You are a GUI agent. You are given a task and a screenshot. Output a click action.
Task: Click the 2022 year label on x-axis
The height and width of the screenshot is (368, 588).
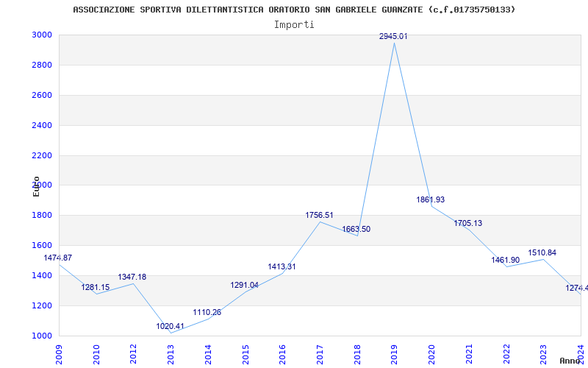[x=506, y=355]
